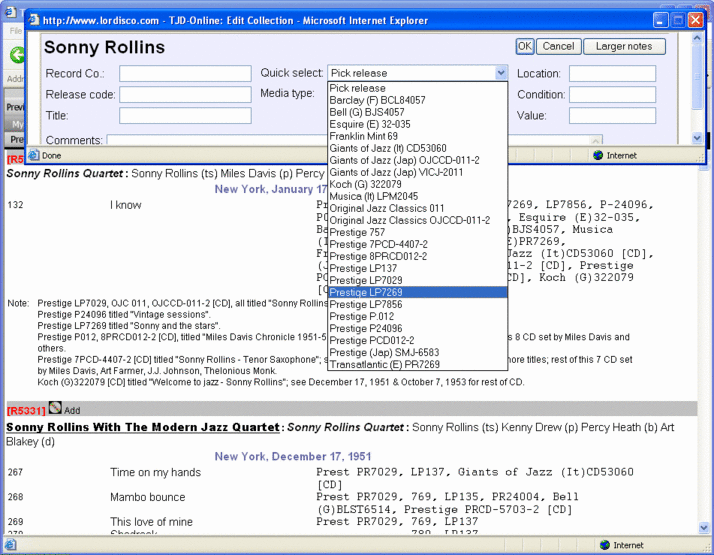Select the Quick select Pick release combo box
The image size is (714, 555).
pos(418,73)
